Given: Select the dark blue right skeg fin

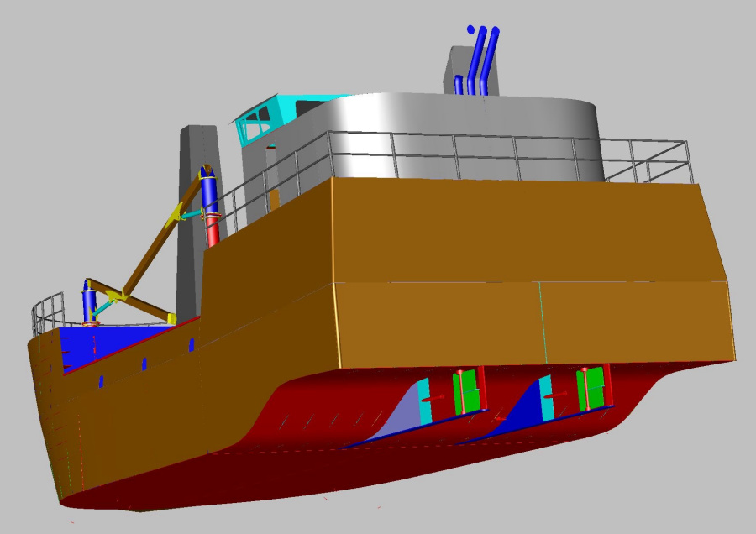Looking at the screenshot, I should point(521,413).
